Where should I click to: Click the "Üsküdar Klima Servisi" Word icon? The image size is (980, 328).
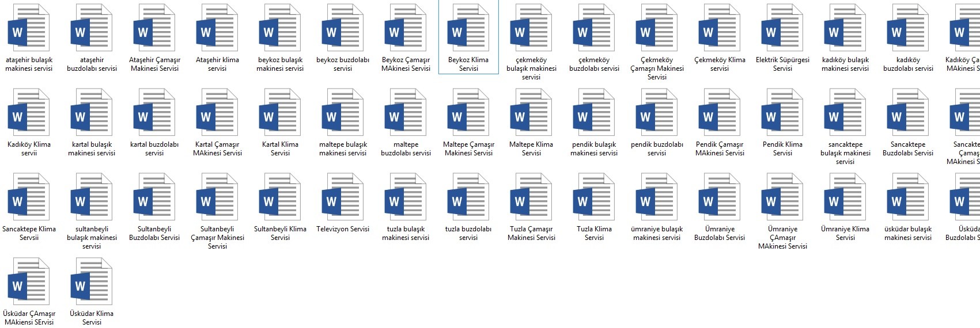(91, 281)
